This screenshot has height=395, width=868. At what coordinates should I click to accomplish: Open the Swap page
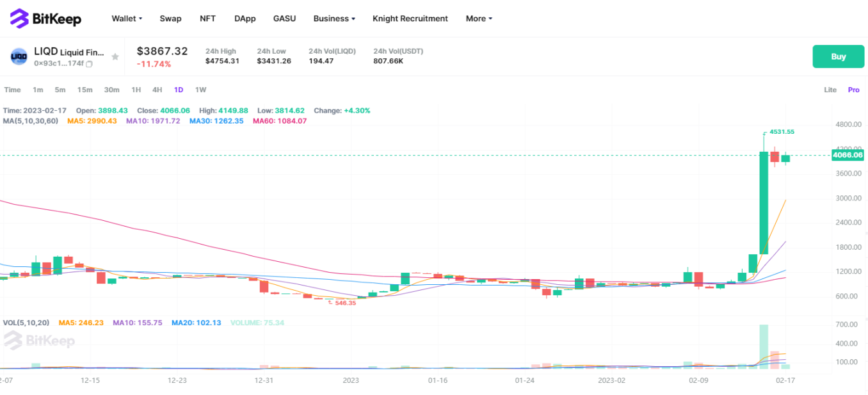[170, 19]
